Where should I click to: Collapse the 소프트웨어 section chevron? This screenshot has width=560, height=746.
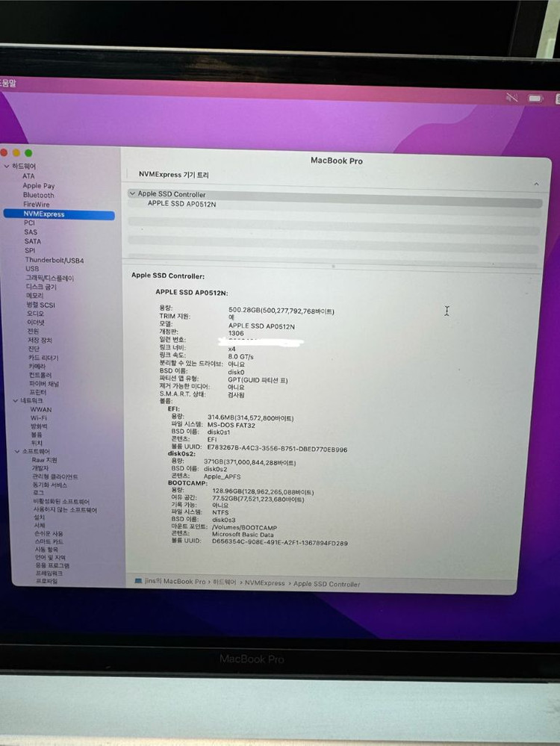point(17,451)
